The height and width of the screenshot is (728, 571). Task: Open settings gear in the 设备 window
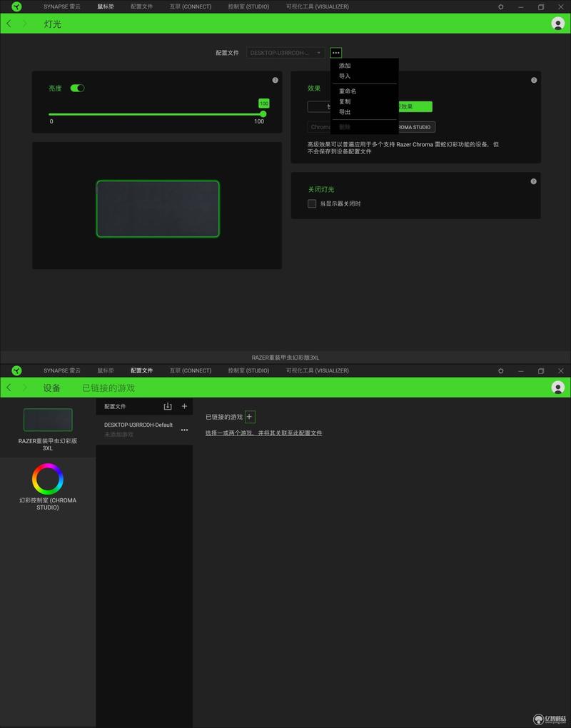(x=501, y=371)
